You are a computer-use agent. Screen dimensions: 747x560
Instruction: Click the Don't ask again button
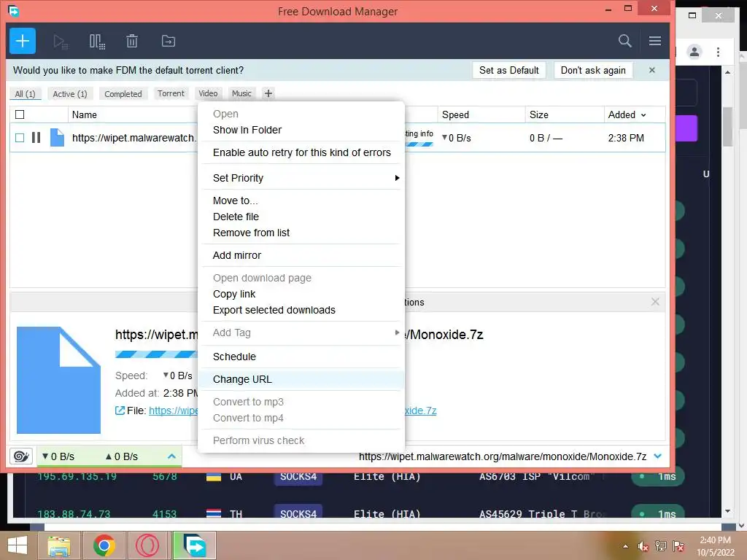coord(592,70)
